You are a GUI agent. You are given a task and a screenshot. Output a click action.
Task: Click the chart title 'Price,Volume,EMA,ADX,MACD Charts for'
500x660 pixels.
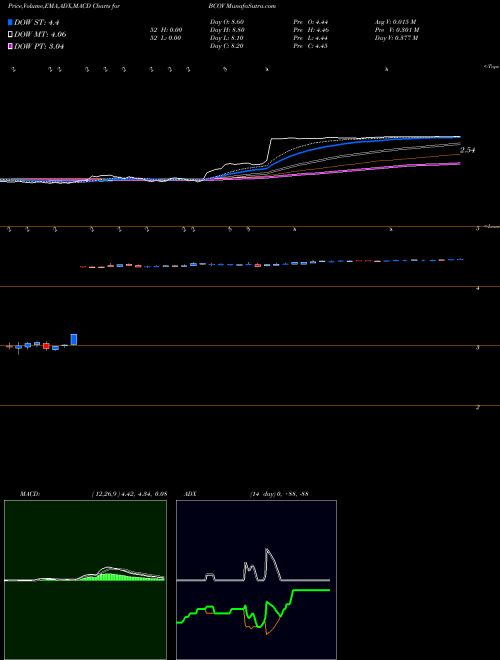[64, 6]
